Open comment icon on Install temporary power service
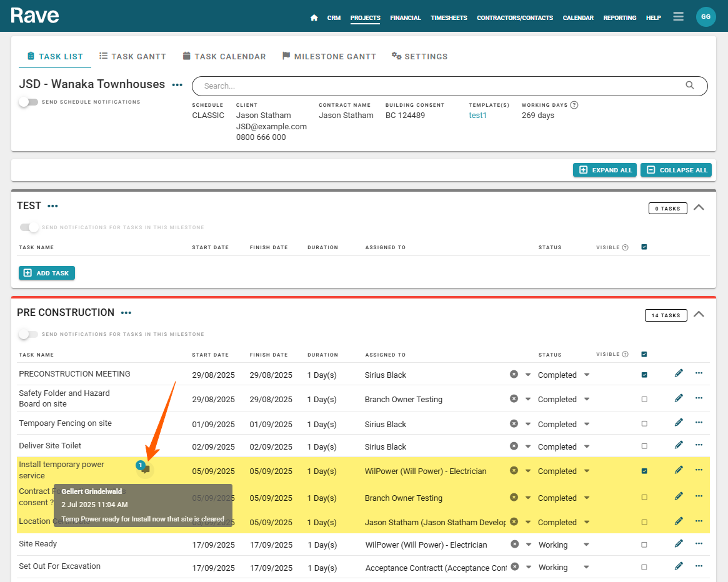 146,469
